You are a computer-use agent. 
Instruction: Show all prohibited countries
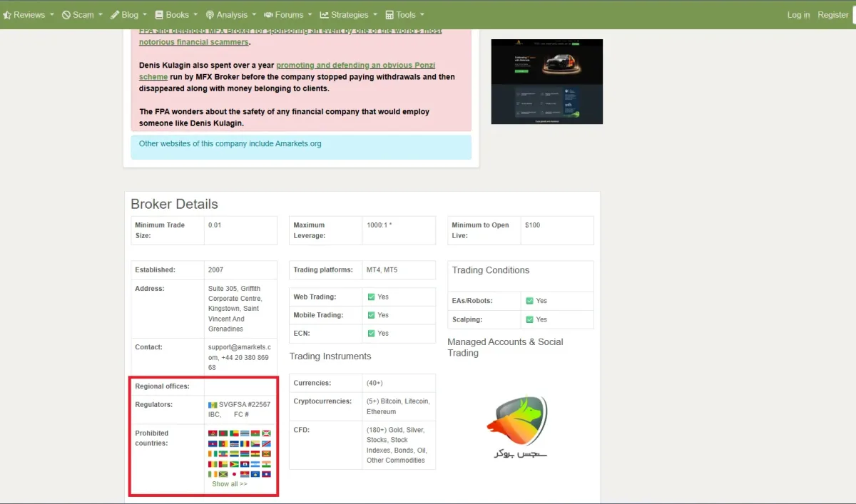(230, 484)
